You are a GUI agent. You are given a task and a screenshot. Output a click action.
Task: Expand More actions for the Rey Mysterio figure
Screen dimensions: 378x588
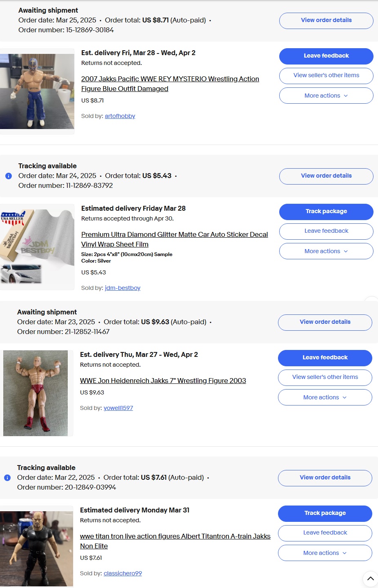coord(326,96)
